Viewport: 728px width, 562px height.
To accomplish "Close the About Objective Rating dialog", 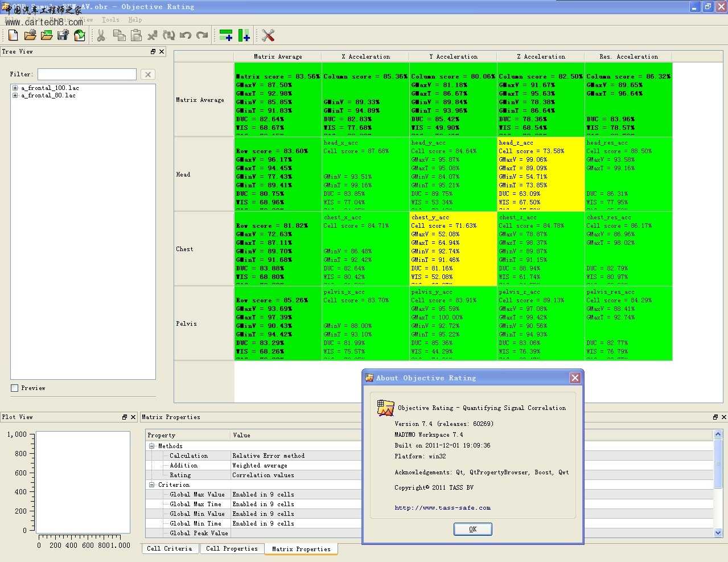I will pyautogui.click(x=575, y=378).
